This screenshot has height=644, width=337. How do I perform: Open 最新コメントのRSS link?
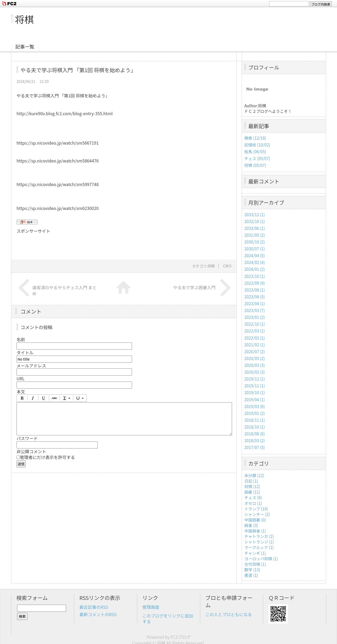pyautogui.click(x=98, y=615)
